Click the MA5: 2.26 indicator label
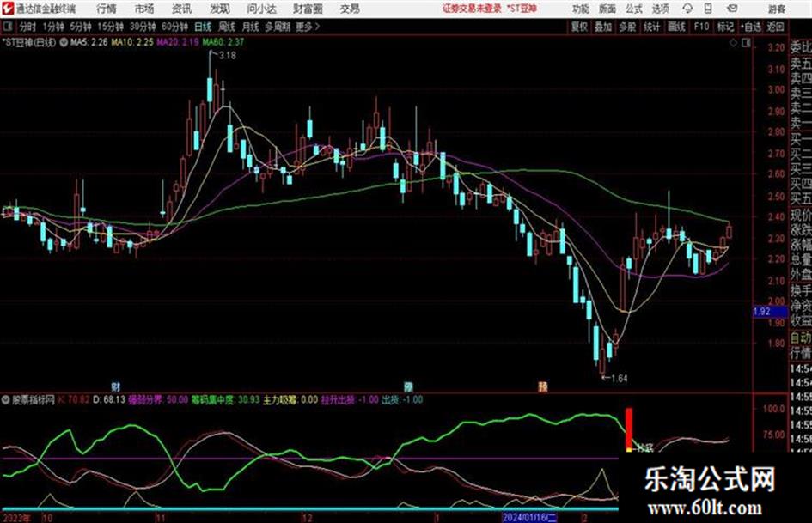 pos(89,42)
